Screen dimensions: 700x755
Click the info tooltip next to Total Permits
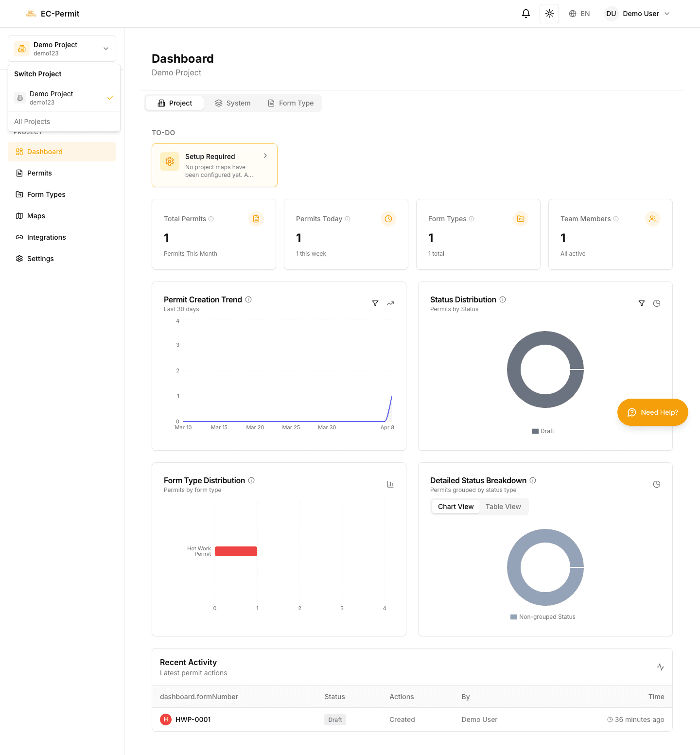coord(211,219)
